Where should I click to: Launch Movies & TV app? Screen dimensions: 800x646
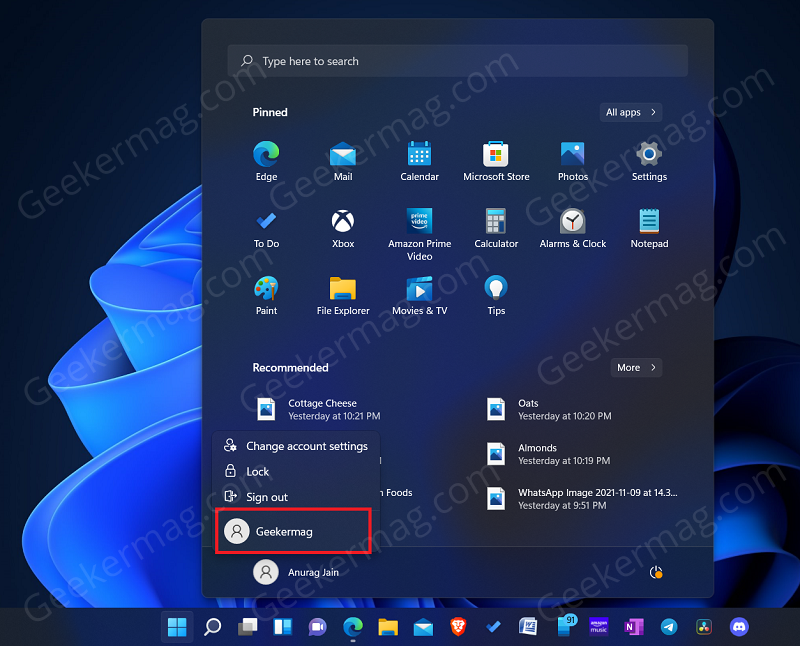[419, 295]
